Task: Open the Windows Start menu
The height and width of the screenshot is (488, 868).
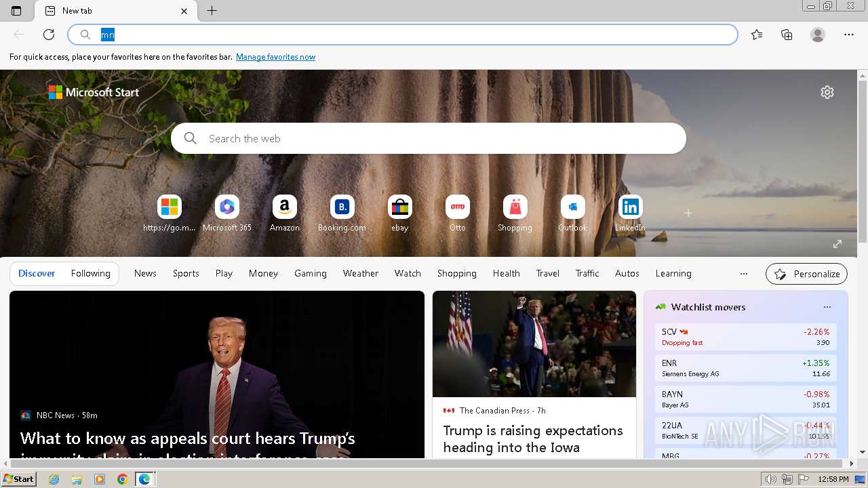Action: 19,479
